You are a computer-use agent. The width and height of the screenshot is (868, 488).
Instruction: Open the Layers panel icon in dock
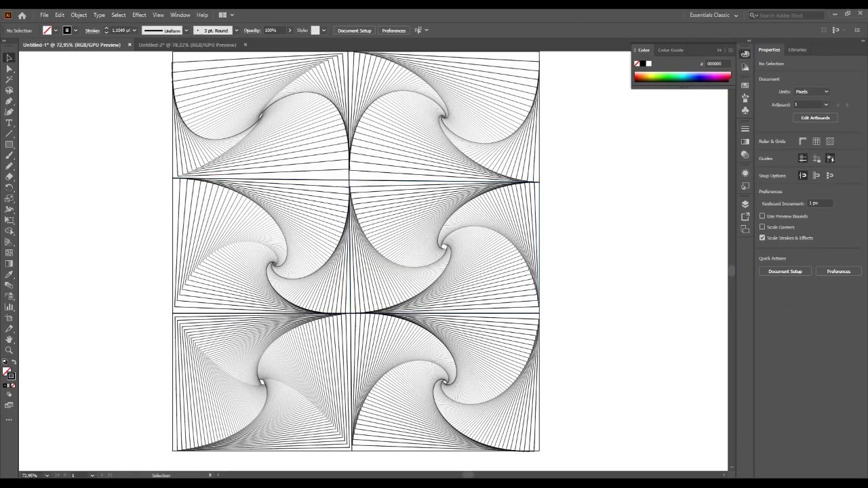click(745, 204)
